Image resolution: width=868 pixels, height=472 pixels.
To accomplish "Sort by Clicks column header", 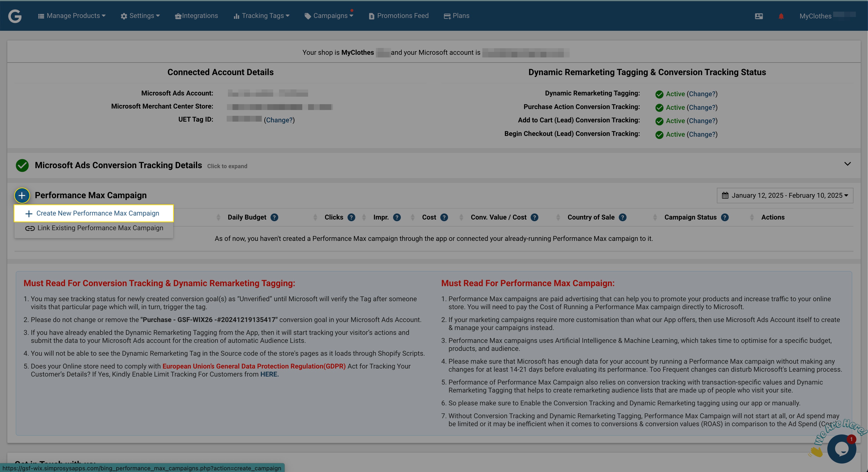I will (333, 217).
